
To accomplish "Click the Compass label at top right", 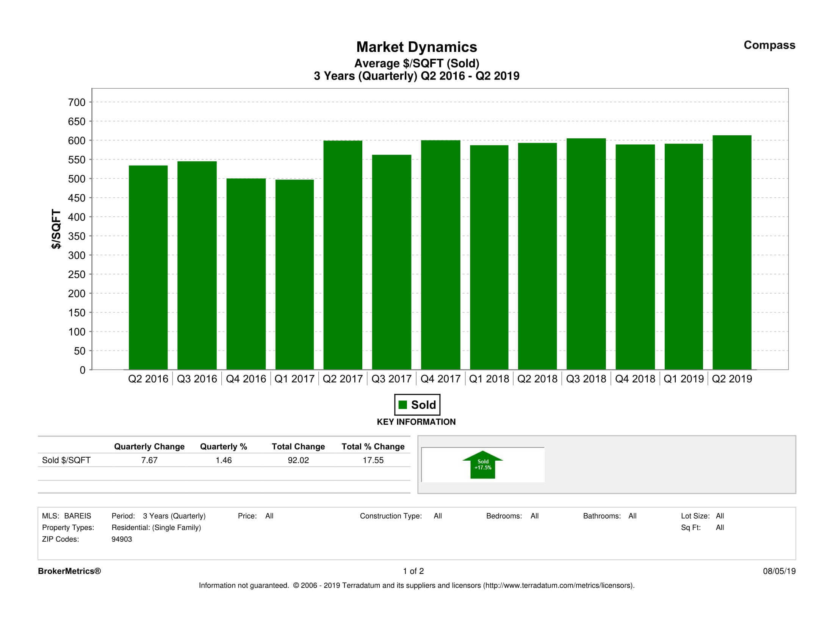I will click(769, 45).
